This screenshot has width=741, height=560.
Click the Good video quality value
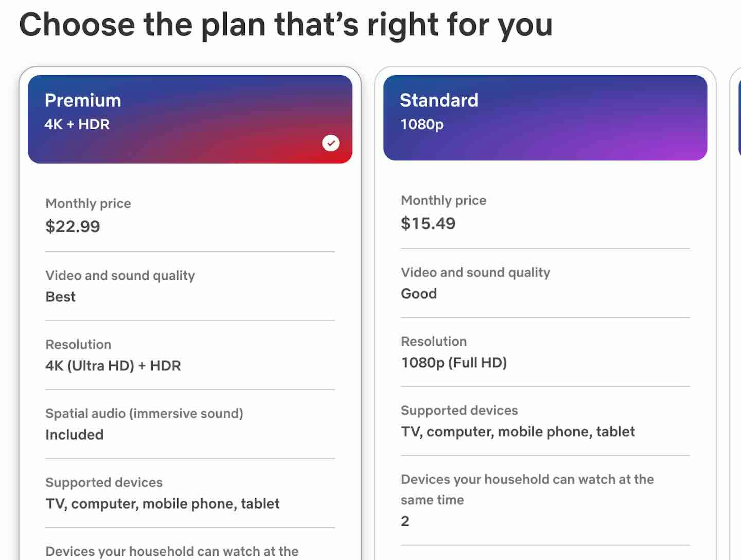pyautogui.click(x=419, y=294)
